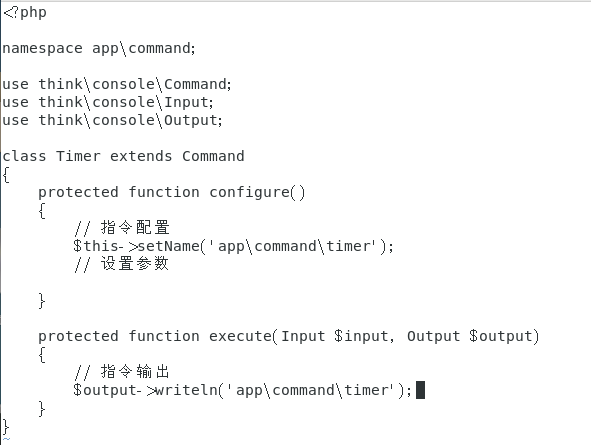591x445 pixels.
Task: Click the use think\console\Input statement
Action: pyautogui.click(x=108, y=102)
